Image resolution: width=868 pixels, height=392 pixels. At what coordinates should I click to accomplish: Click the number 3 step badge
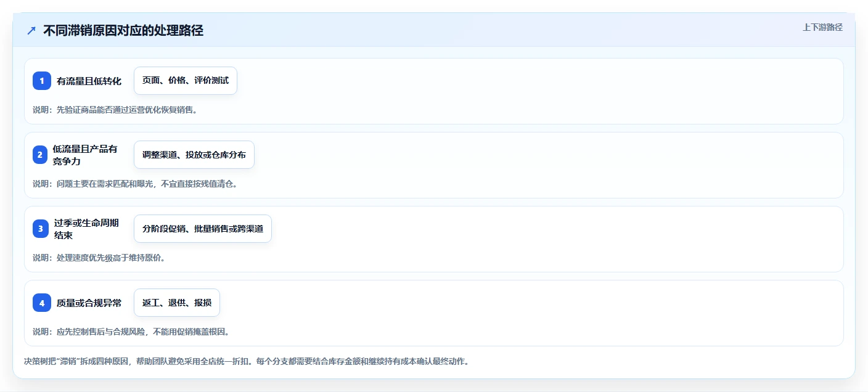click(x=41, y=229)
